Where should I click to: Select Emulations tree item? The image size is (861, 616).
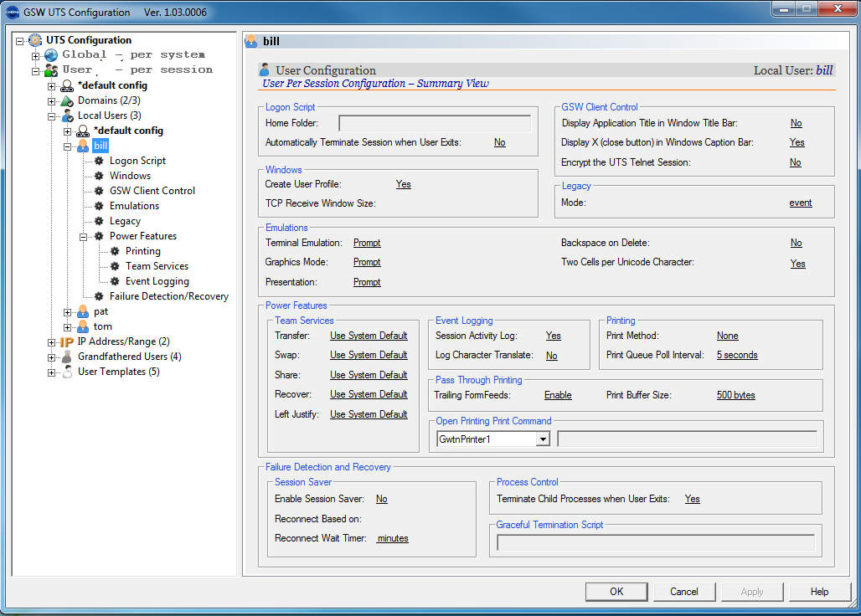point(134,206)
